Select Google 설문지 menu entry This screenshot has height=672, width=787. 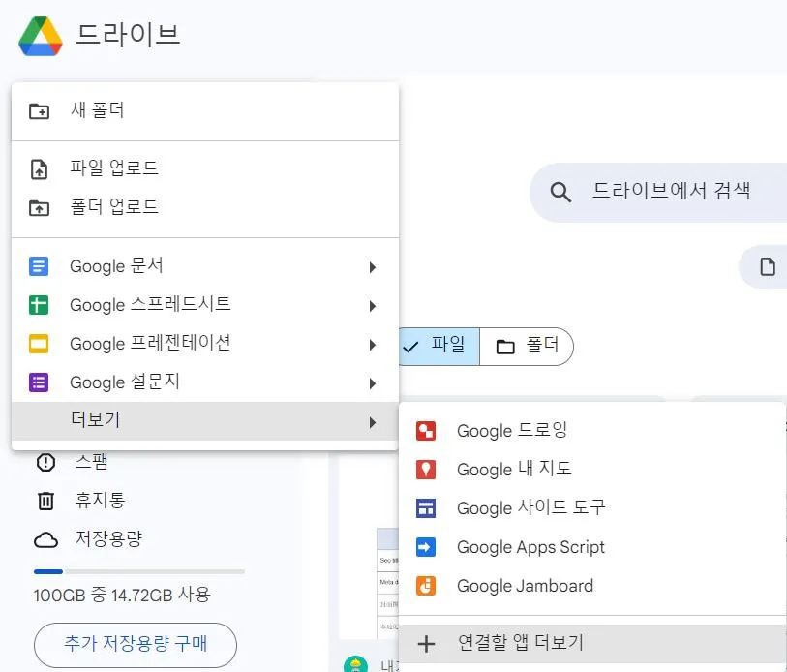(205, 382)
